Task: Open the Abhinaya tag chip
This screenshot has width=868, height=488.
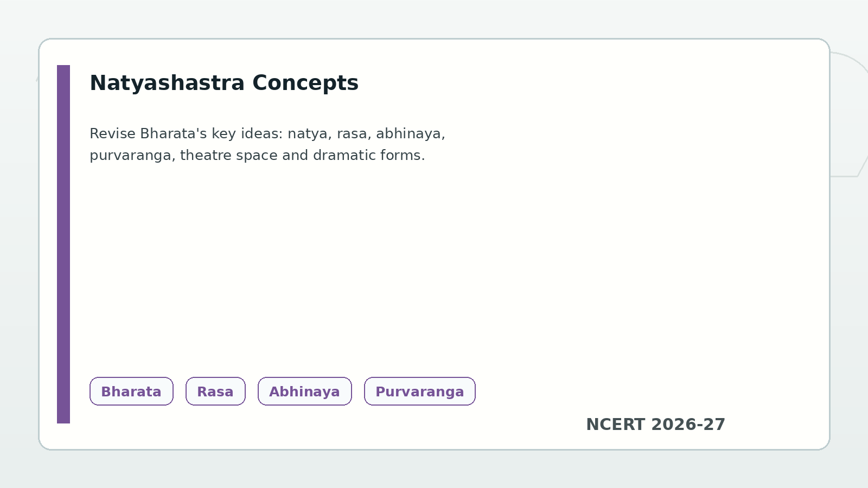Action: pos(304,391)
